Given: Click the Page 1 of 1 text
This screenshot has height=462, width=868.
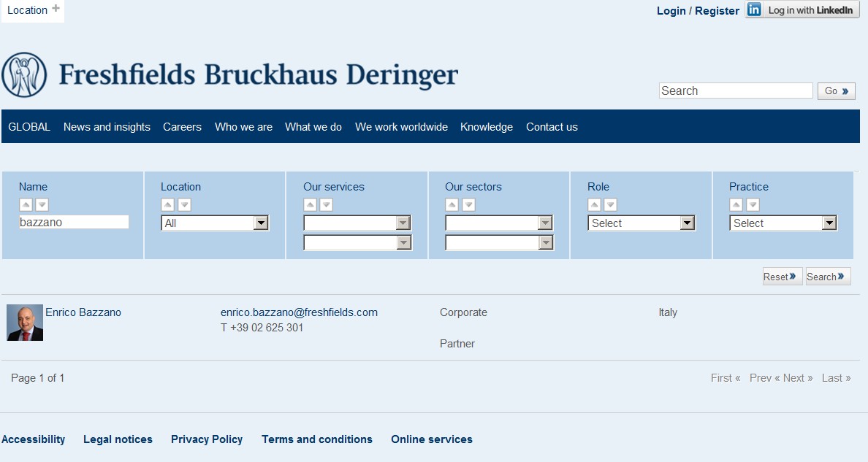Looking at the screenshot, I should pyautogui.click(x=38, y=378).
